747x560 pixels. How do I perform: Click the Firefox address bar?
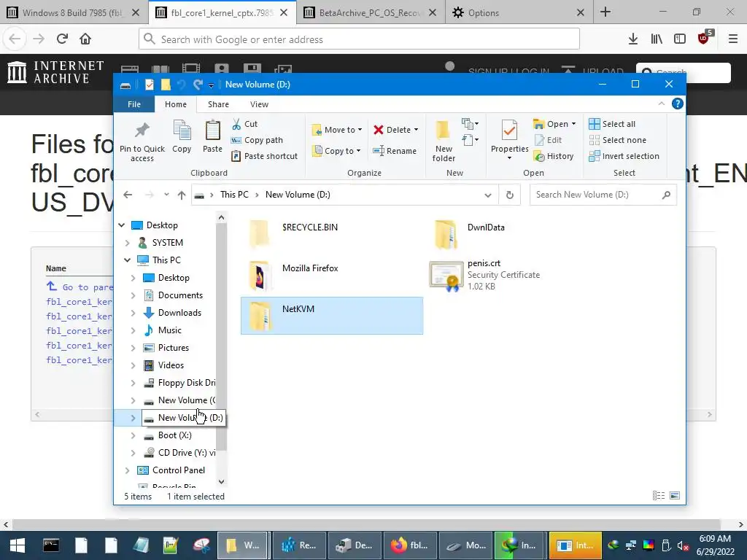click(359, 39)
